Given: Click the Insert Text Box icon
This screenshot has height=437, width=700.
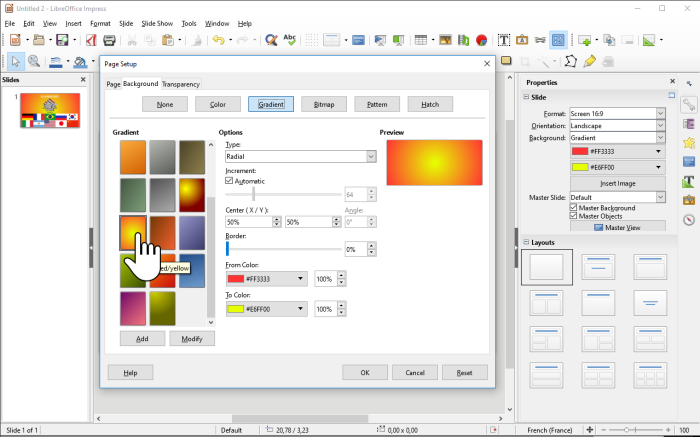Looking at the screenshot, I should click(x=504, y=40).
